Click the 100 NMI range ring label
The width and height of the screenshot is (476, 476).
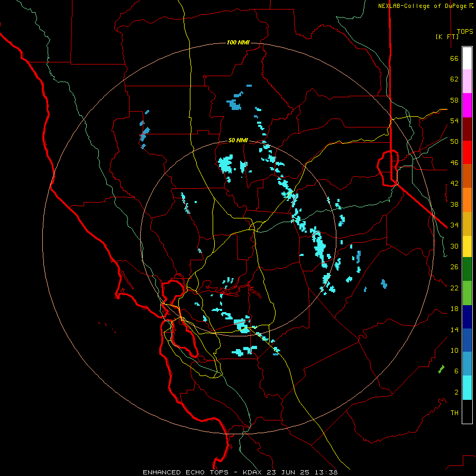coord(238,42)
